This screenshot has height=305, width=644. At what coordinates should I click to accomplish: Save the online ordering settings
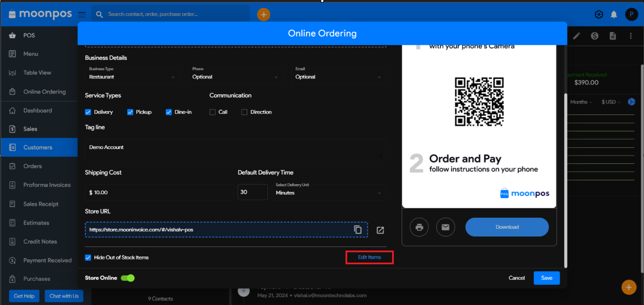pyautogui.click(x=546, y=278)
